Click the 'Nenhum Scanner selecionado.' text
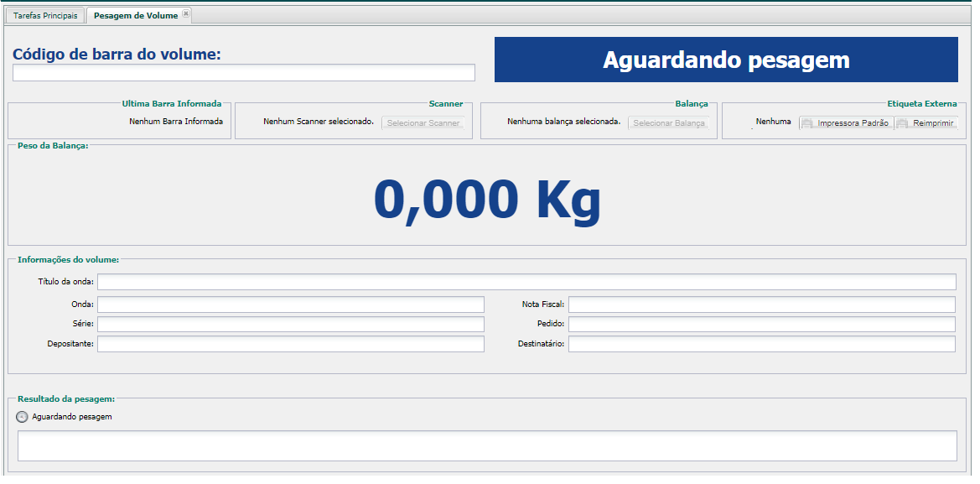This screenshot has height=484, width=980. [x=319, y=122]
